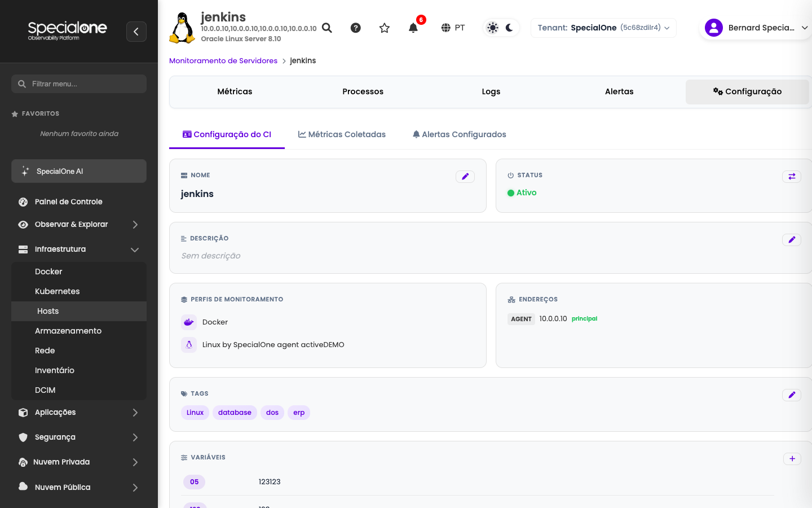812x508 pixels.
Task: Click the Linux tag chip
Action: [x=195, y=413]
